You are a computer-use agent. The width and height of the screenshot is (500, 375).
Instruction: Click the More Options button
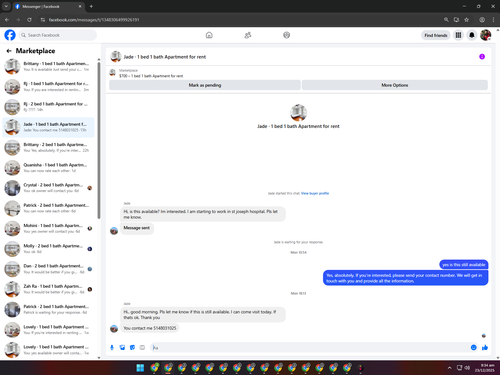tap(395, 85)
